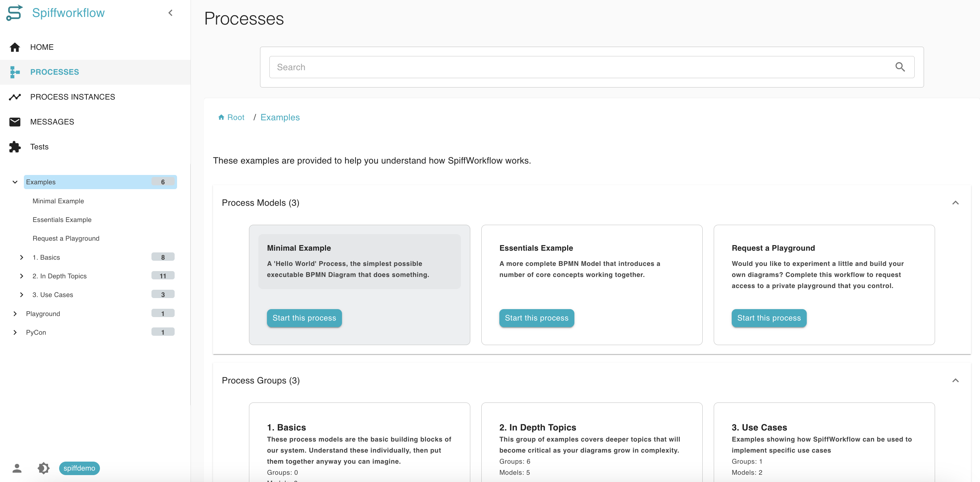Open the Essentials Example card title
This screenshot has height=482, width=980.
click(536, 248)
